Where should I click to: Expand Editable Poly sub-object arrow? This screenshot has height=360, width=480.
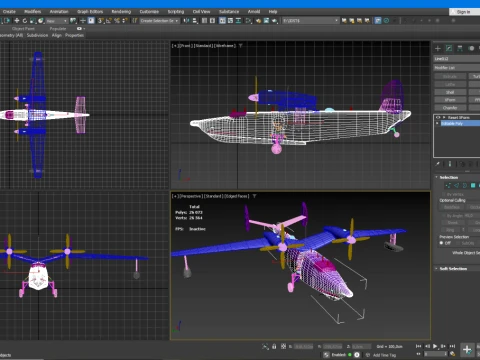coord(438,124)
